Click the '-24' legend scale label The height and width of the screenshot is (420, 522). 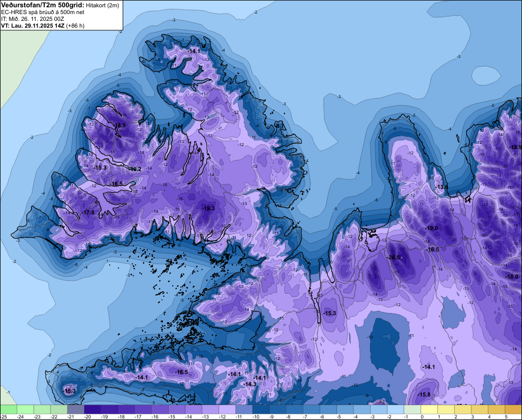click(x=20, y=417)
